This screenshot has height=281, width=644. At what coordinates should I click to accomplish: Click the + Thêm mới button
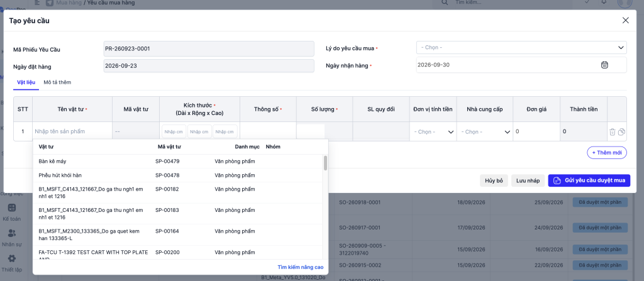607,152
